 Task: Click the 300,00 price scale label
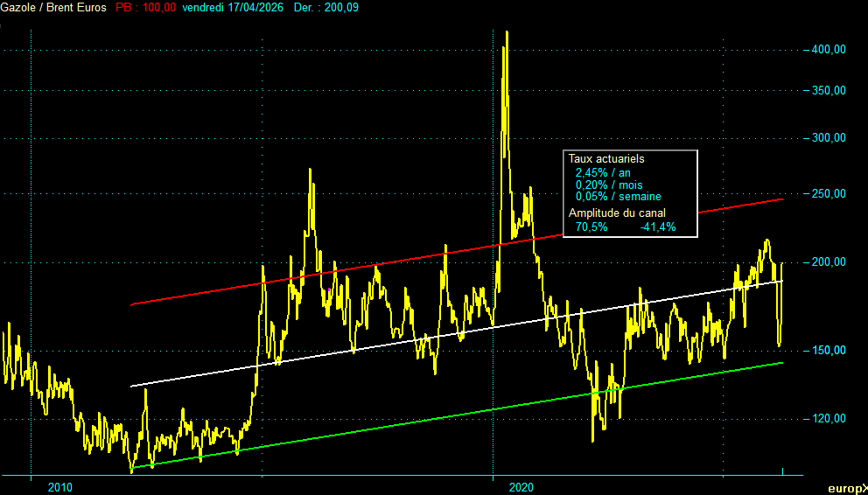click(828, 138)
